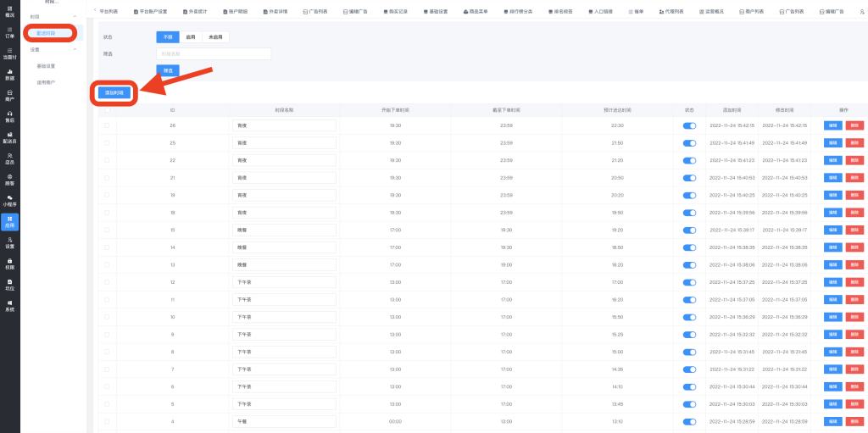868x433 pixels.
Task: Click the red 删除 button for ID 22
Action: 854,160
